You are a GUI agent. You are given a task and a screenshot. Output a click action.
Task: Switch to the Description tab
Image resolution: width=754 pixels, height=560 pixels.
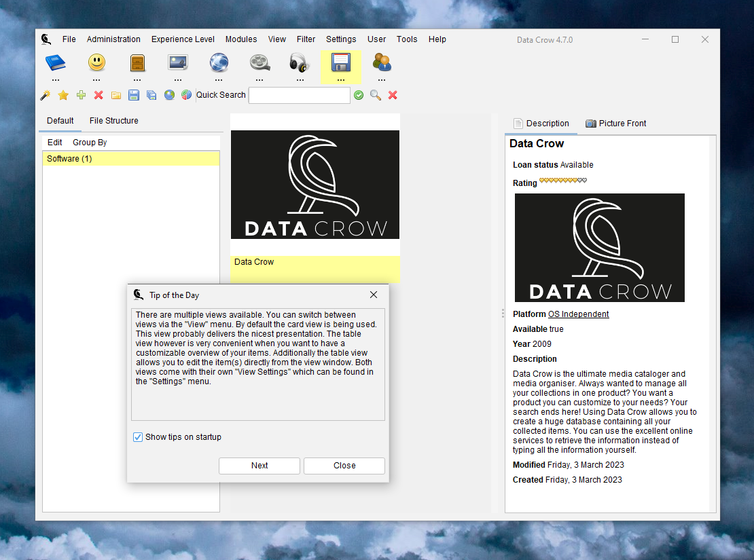pos(541,124)
